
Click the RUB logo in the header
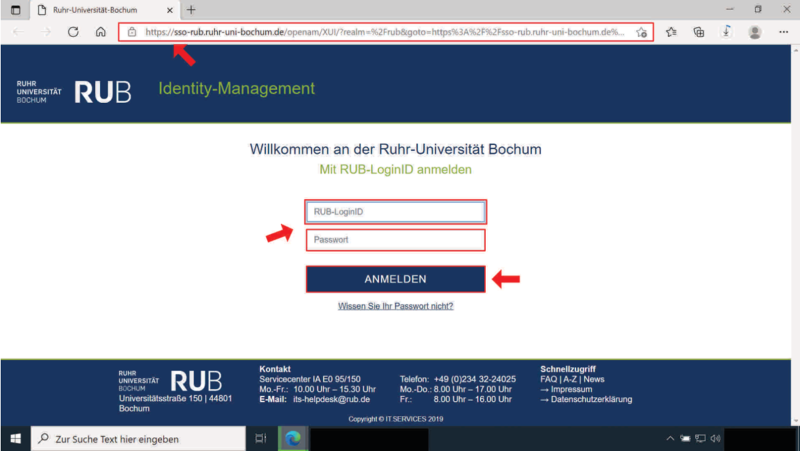click(102, 91)
